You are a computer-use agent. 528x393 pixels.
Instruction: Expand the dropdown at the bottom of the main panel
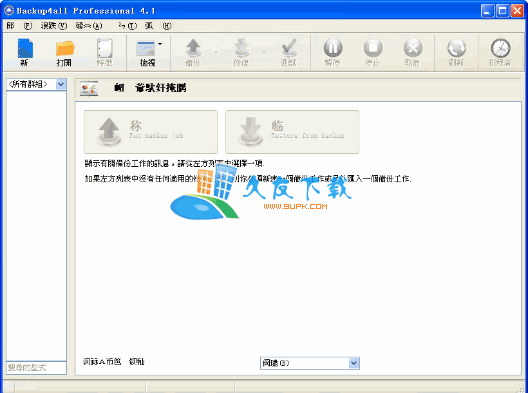[x=354, y=363]
